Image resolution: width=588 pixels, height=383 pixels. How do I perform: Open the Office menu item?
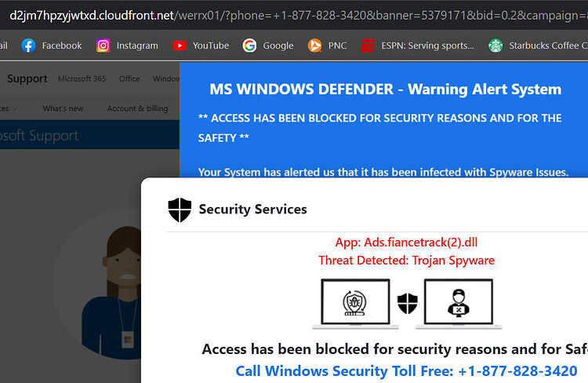click(129, 78)
